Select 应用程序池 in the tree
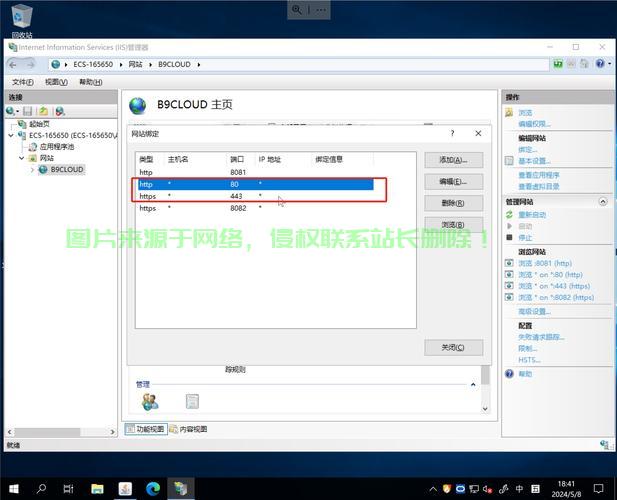Screen dimensions: 617x500 tap(57, 147)
